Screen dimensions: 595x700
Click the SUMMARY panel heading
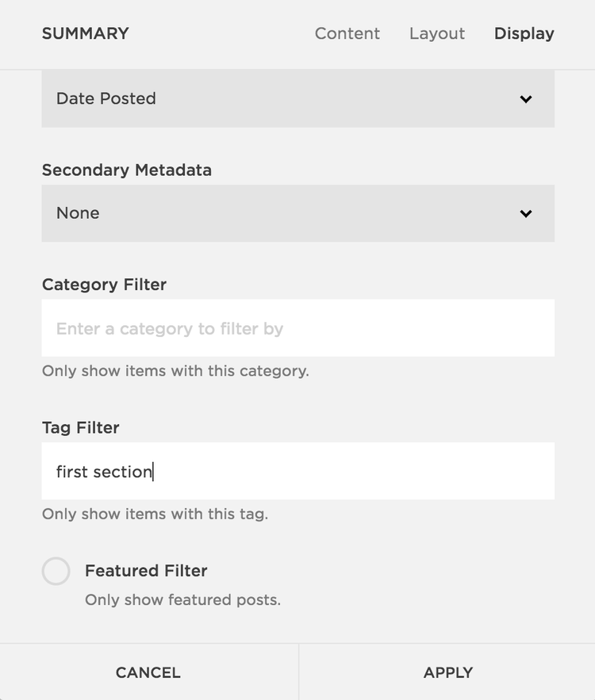[85, 33]
